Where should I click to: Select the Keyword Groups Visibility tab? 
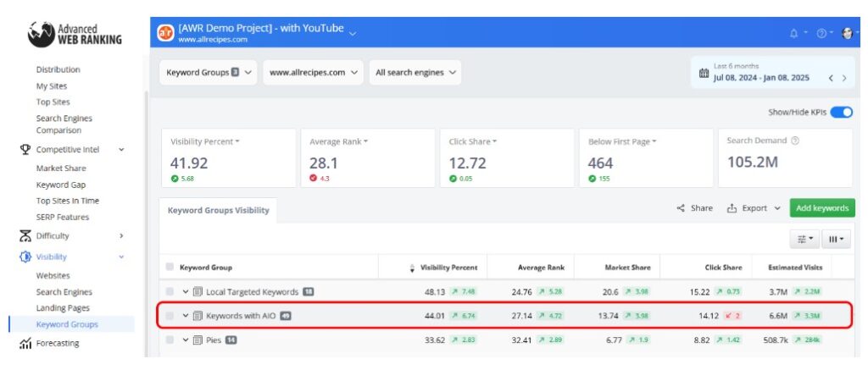click(x=218, y=210)
